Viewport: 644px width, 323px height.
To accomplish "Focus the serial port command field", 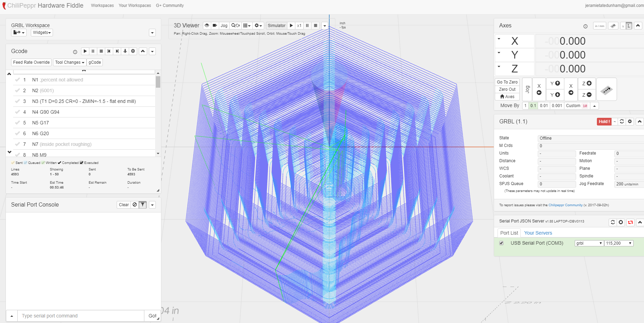I will pos(81,316).
